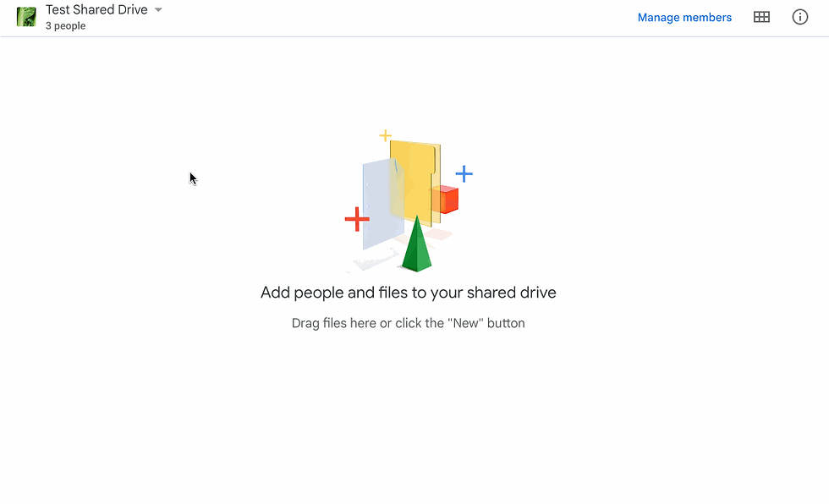Click the shared drive thumbnail image

(x=26, y=17)
